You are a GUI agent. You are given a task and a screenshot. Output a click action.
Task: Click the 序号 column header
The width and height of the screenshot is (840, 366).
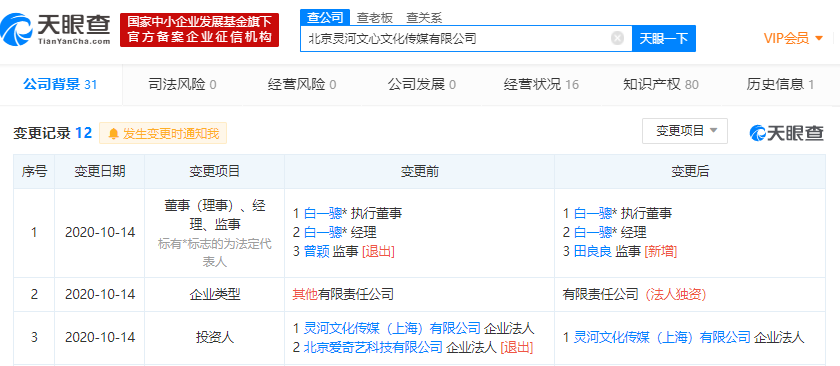tap(34, 171)
